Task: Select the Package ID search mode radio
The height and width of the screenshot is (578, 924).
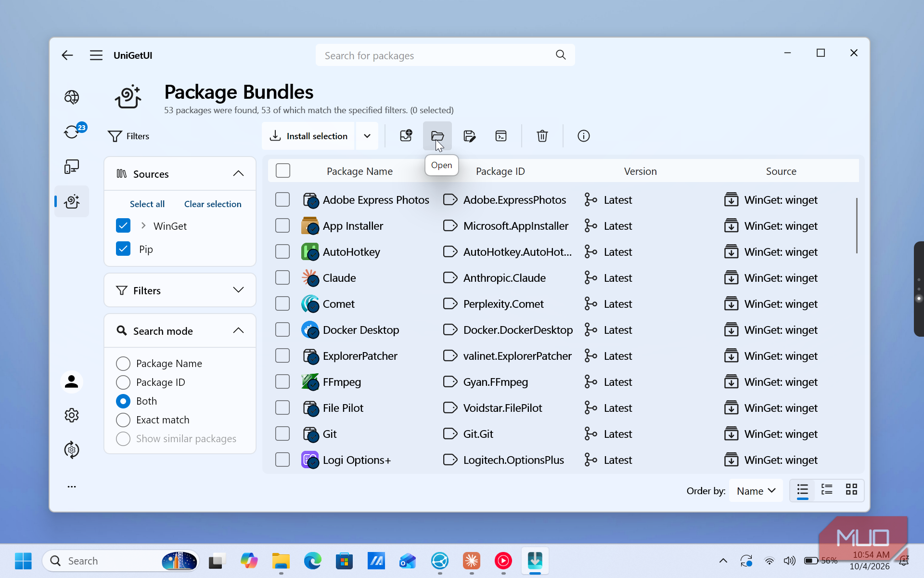Action: [x=123, y=382]
